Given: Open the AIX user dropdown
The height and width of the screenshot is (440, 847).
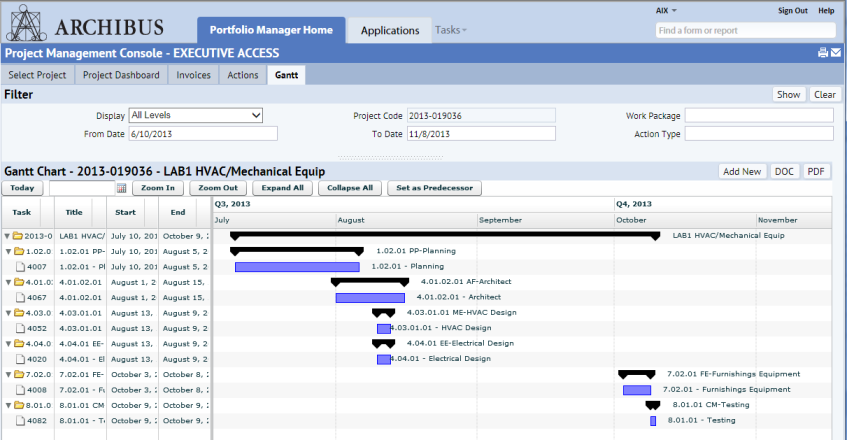Looking at the screenshot, I should tap(666, 11).
